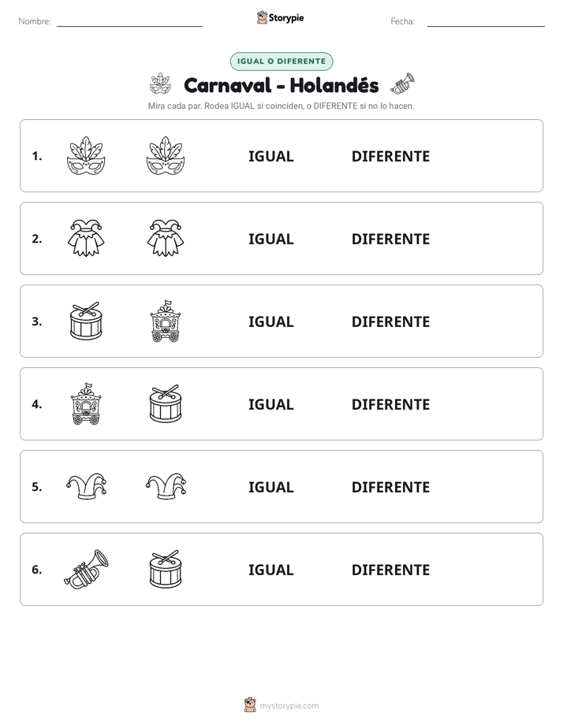Click the carnival wagon in row 4
Screen dimensions: 563x728
(86, 403)
